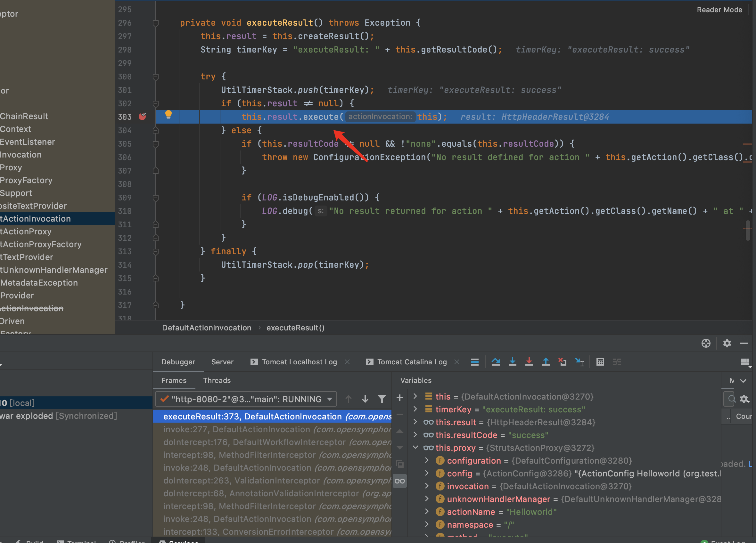Close the Tomcat Catalina Log tab
Viewport: 756px width, 543px height.
point(457,362)
